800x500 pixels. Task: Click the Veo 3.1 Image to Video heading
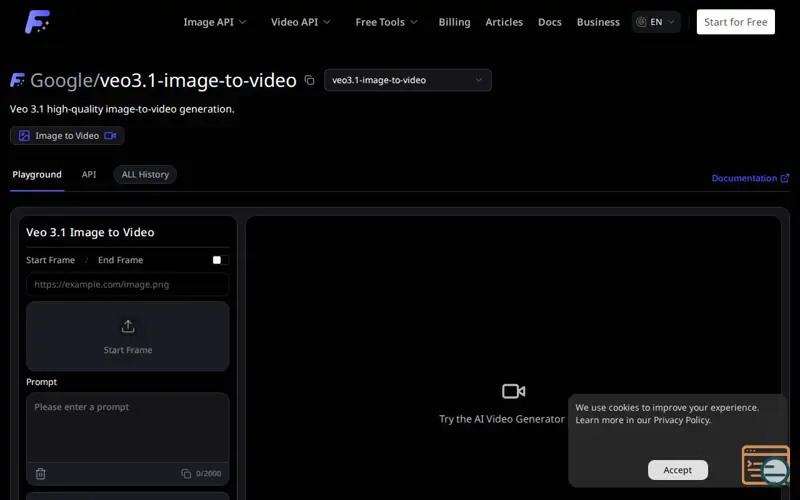90,232
